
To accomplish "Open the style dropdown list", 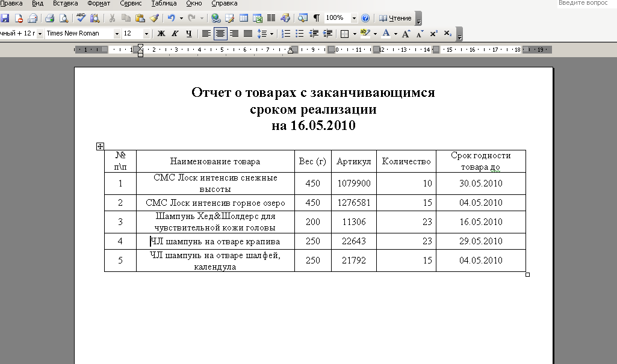I will coord(40,34).
